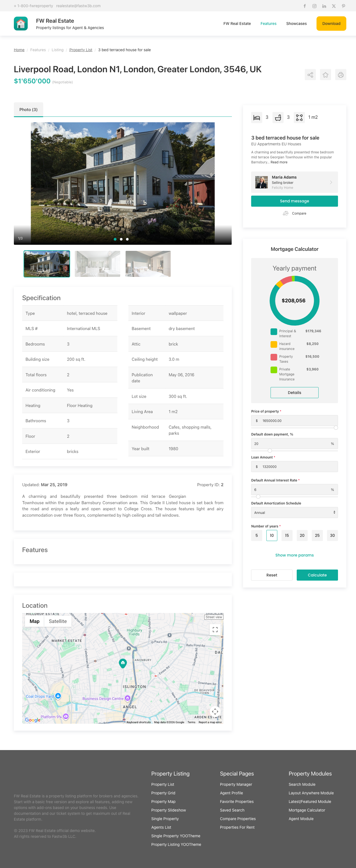Open map camera controls icon
The height and width of the screenshot is (868, 356).
click(215, 711)
